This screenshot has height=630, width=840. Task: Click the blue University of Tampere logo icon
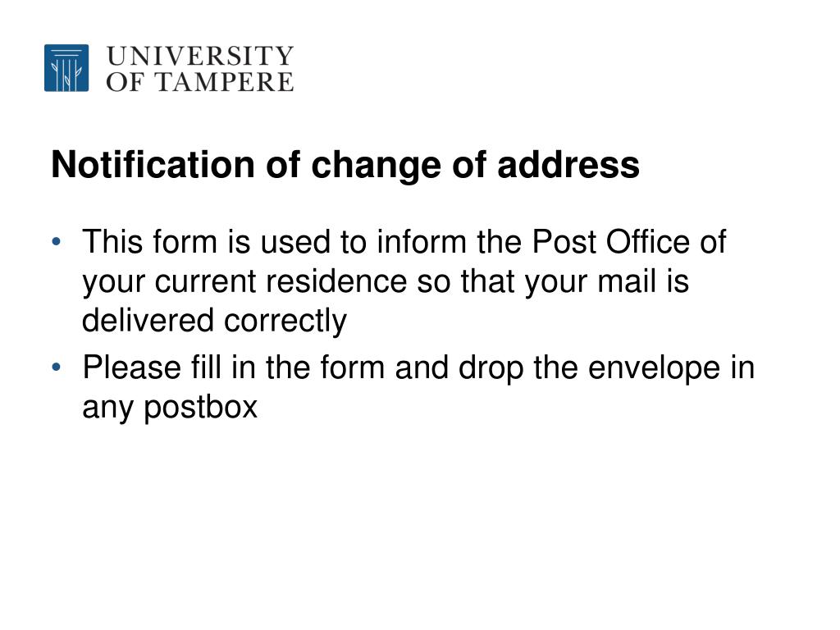tap(66, 68)
